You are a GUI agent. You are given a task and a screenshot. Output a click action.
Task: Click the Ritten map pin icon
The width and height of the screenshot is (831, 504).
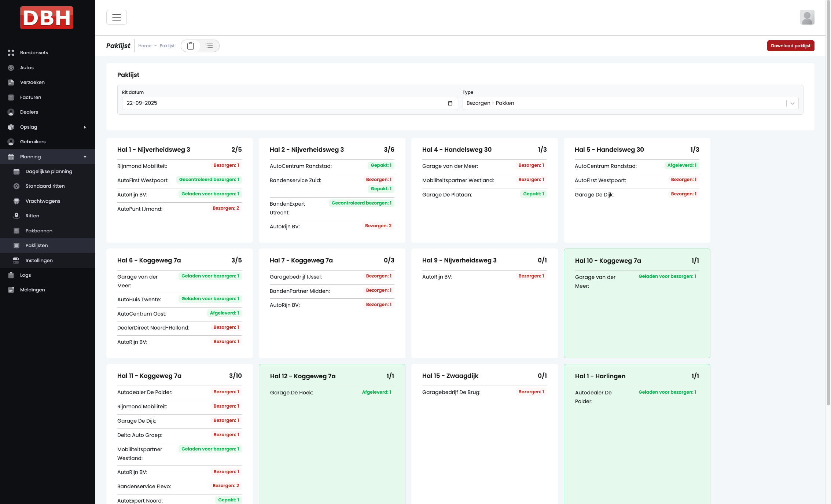click(x=16, y=216)
